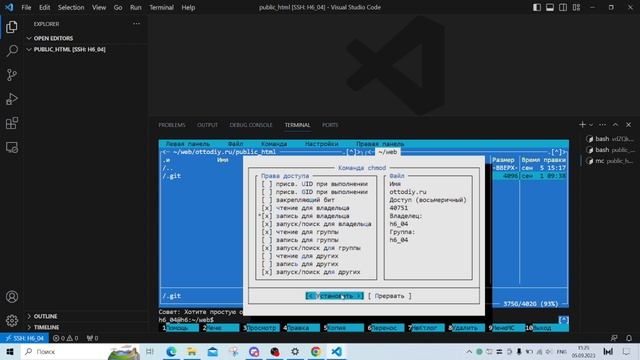Open File Explorer from taskbar
Image resolution: width=640 pixels, height=360 pixels.
191,351
